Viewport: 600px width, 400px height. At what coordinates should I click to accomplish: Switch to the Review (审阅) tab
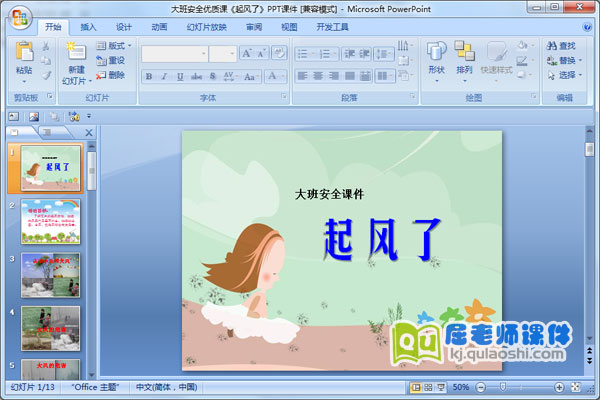pyautogui.click(x=254, y=27)
